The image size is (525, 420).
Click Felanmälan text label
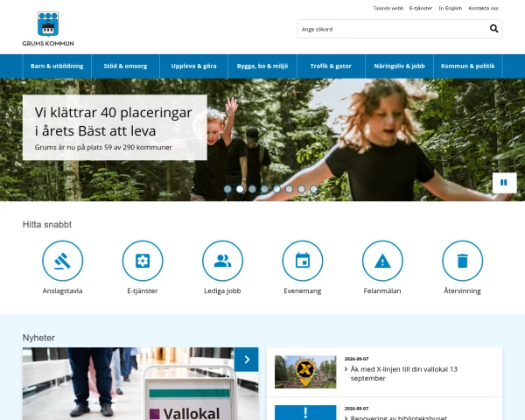pyautogui.click(x=382, y=290)
